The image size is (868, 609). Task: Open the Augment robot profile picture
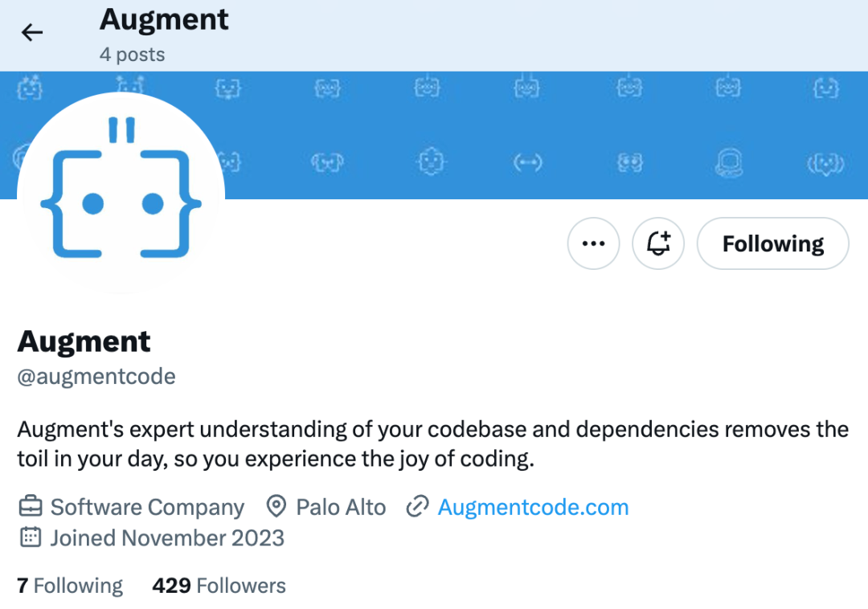pos(121,193)
